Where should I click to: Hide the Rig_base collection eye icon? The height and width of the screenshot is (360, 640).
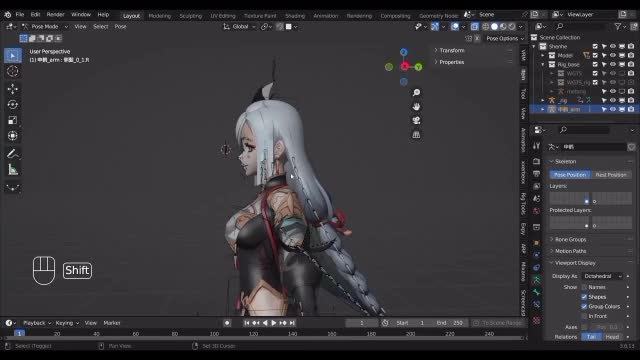[613, 64]
